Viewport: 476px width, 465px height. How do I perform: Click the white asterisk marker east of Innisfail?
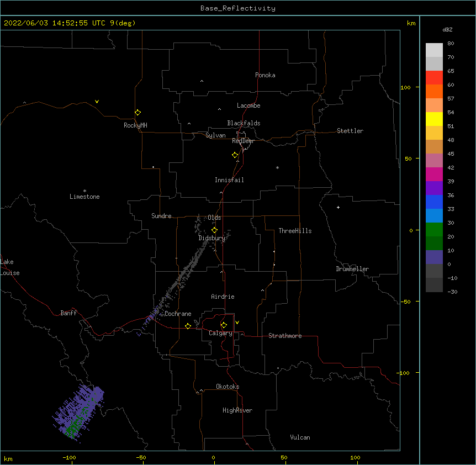click(x=277, y=167)
